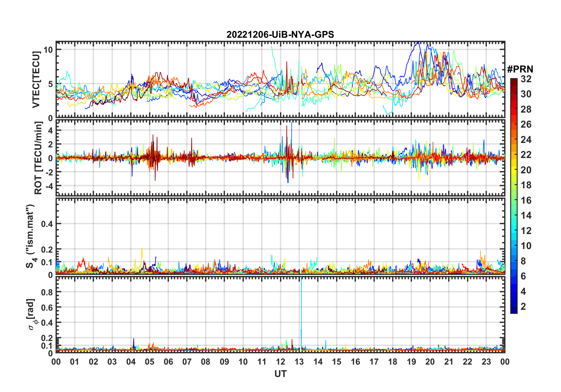561x392 pixels.
Task: Click x-axis hour label 03
Action: [x=112, y=362]
